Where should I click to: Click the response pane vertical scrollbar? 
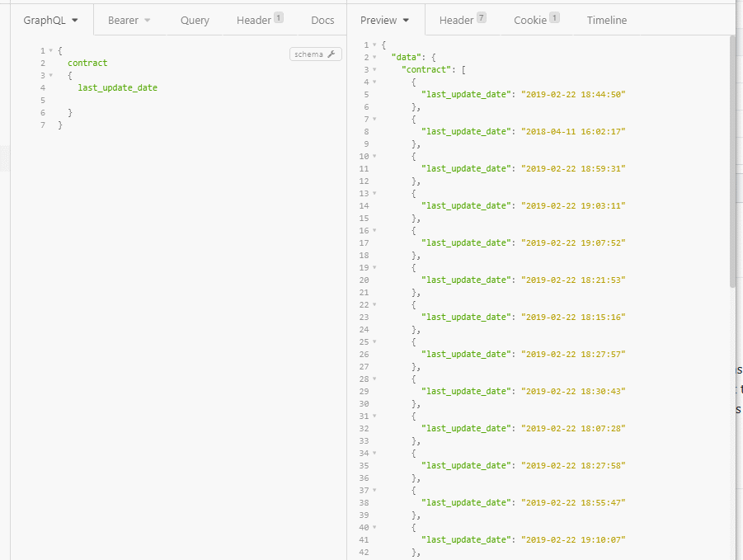point(733,165)
